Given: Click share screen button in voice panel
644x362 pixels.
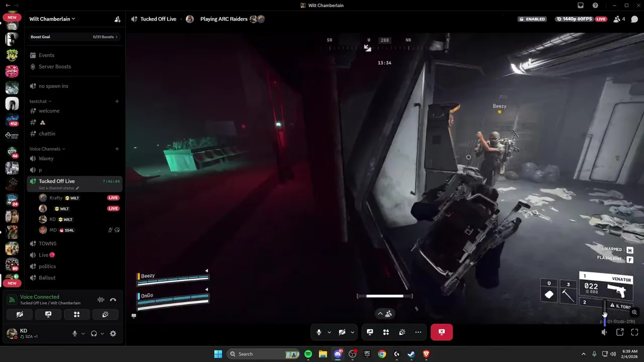Looking at the screenshot, I should pos(48,314).
